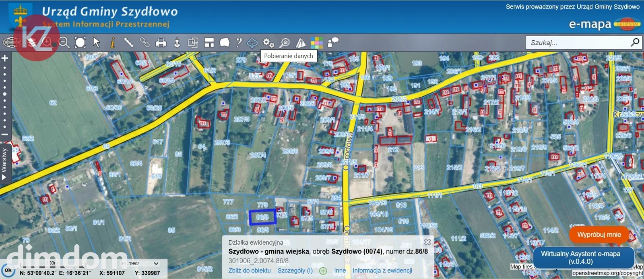Activate the yellow info identify tool
The image size is (644, 279).
pyautogui.click(x=113, y=42)
